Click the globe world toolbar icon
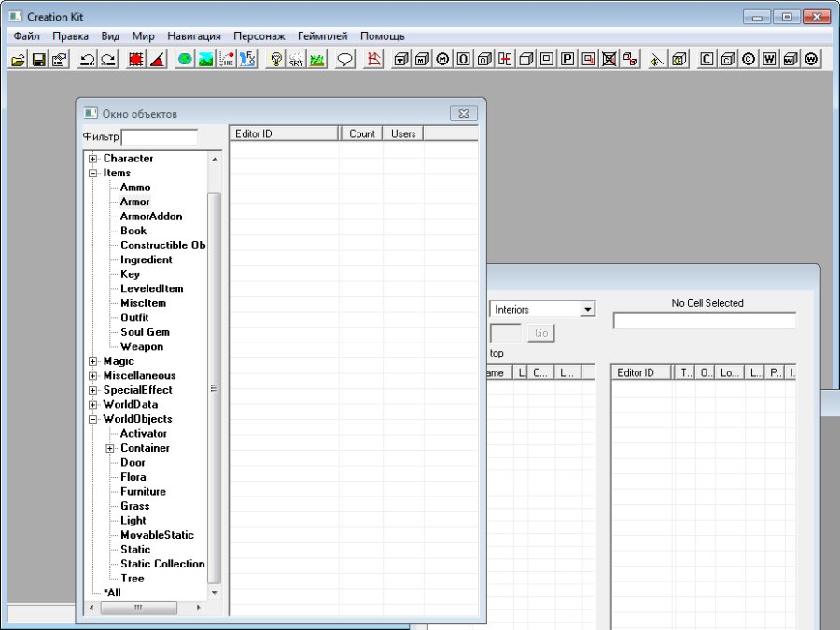 (185, 59)
